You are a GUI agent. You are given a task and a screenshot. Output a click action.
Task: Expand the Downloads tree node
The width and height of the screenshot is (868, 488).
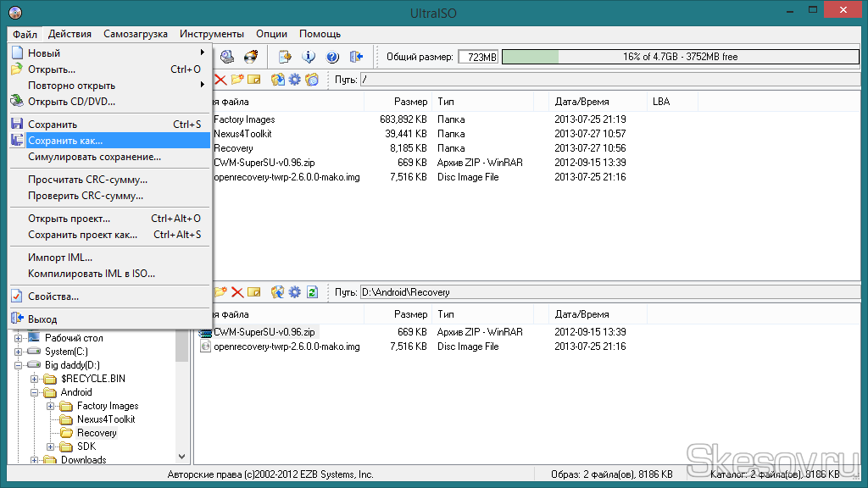click(34, 460)
